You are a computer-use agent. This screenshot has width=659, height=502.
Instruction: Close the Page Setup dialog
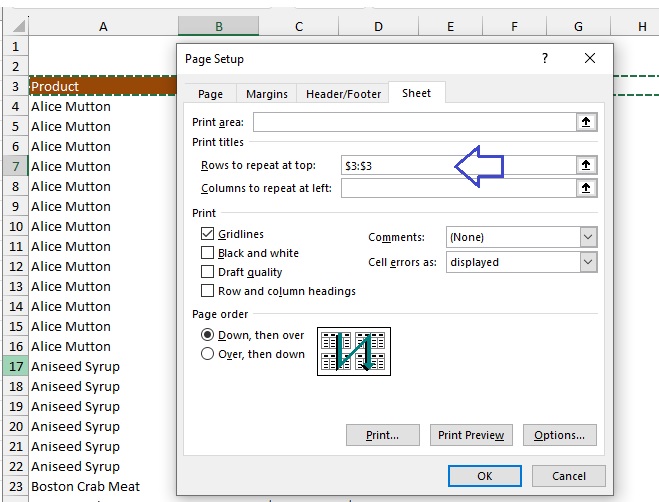click(x=590, y=58)
